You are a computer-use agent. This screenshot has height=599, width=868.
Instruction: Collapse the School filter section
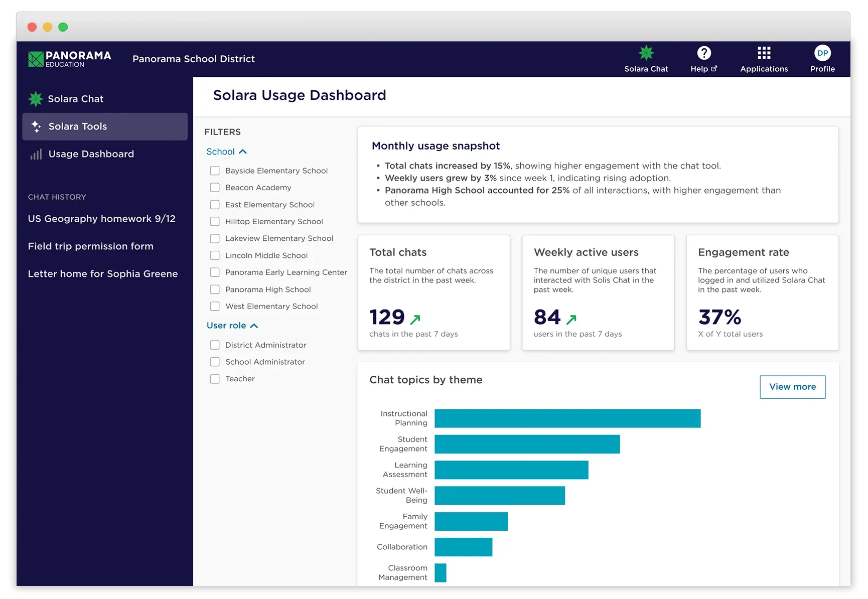tap(227, 152)
